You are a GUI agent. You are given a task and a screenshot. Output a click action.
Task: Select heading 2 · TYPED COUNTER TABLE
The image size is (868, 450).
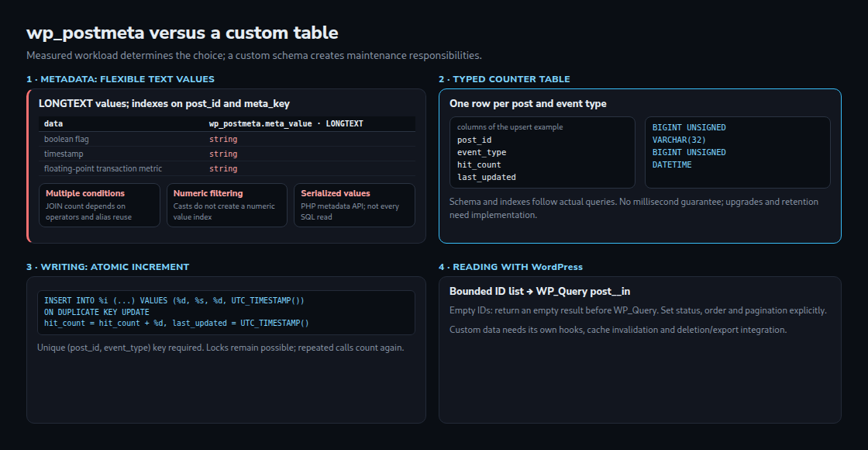[504, 79]
